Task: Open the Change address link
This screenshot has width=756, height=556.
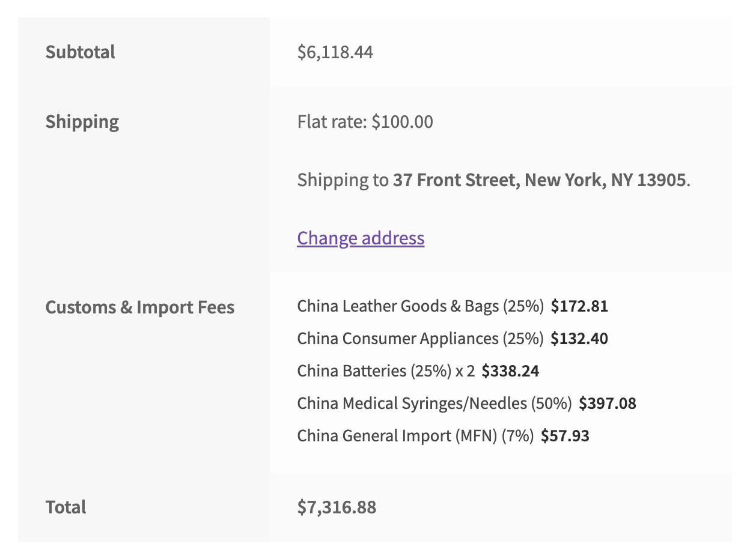Action: pyautogui.click(x=361, y=238)
